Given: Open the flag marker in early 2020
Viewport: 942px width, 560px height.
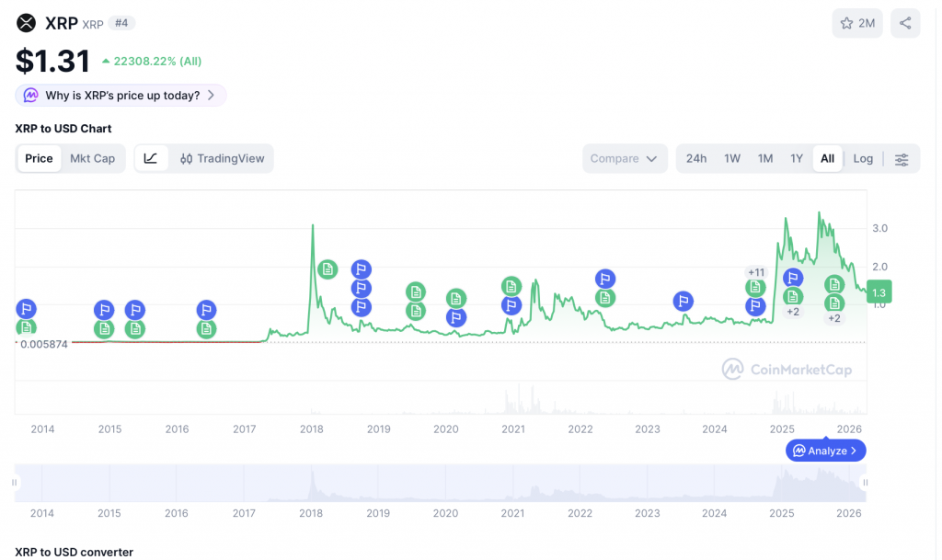Looking at the screenshot, I should point(456,317).
